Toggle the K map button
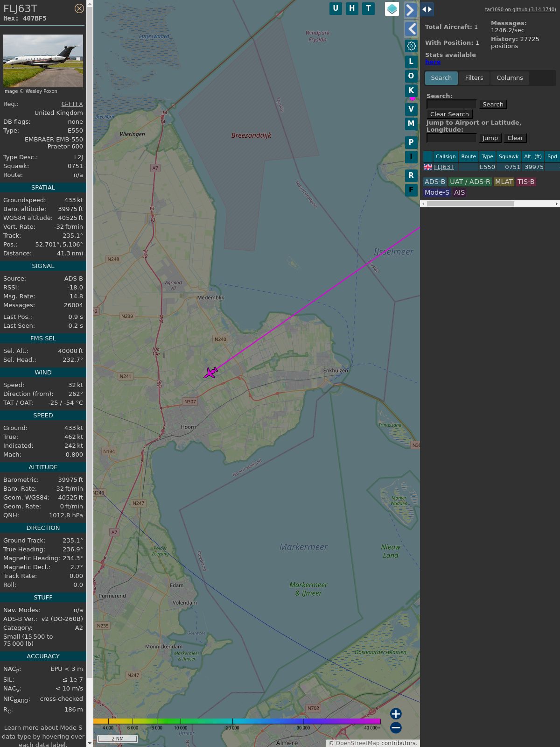This screenshot has width=560, height=747. [411, 91]
